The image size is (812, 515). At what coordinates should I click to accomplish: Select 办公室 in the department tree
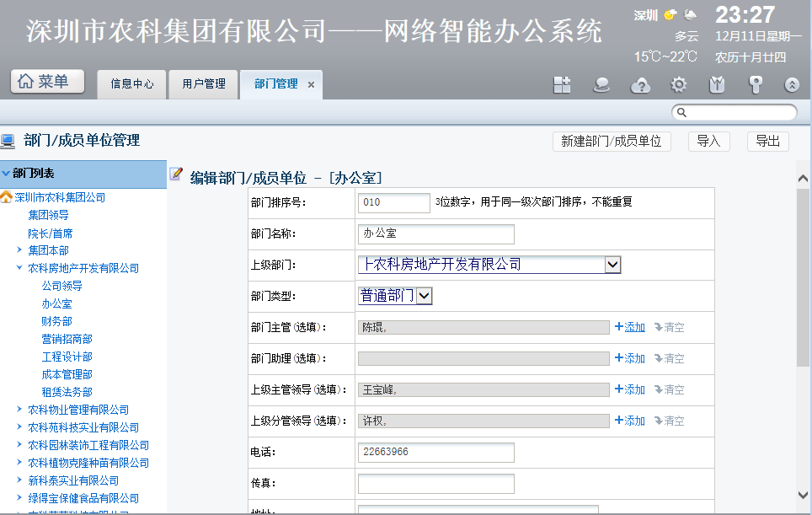click(x=56, y=303)
